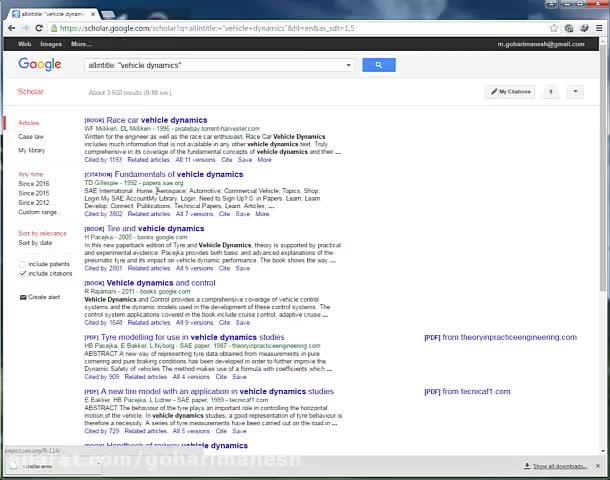This screenshot has width=610, height=480.
Task: Click the browser forward arrow
Action: 26,28
